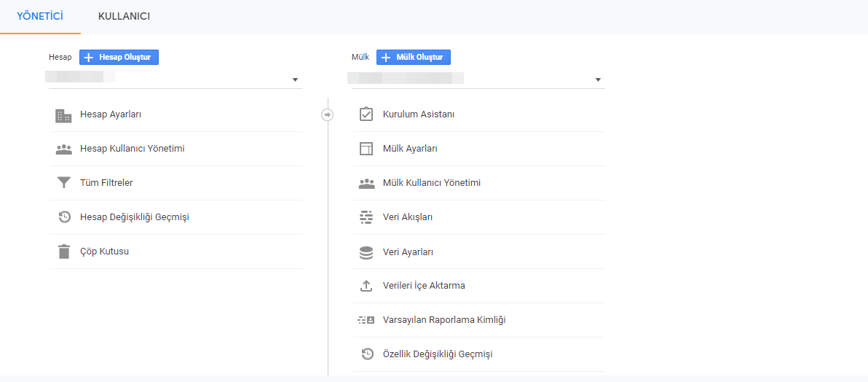Click the history icon beside Hesap Değişikliği Geçmişi
The image size is (868, 382).
(x=64, y=217)
